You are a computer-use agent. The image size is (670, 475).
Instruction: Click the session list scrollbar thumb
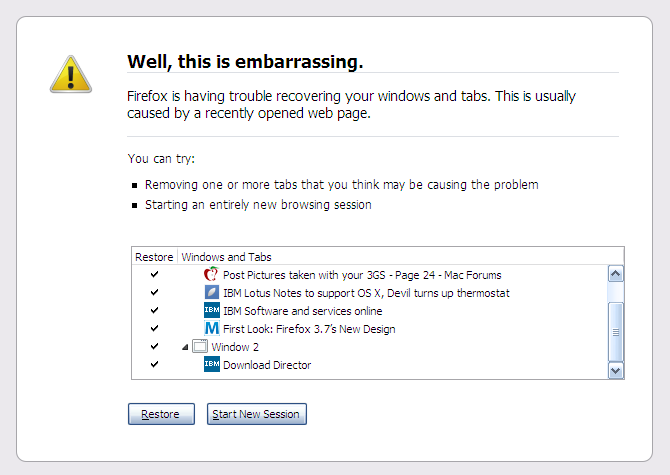pyautogui.click(x=616, y=332)
